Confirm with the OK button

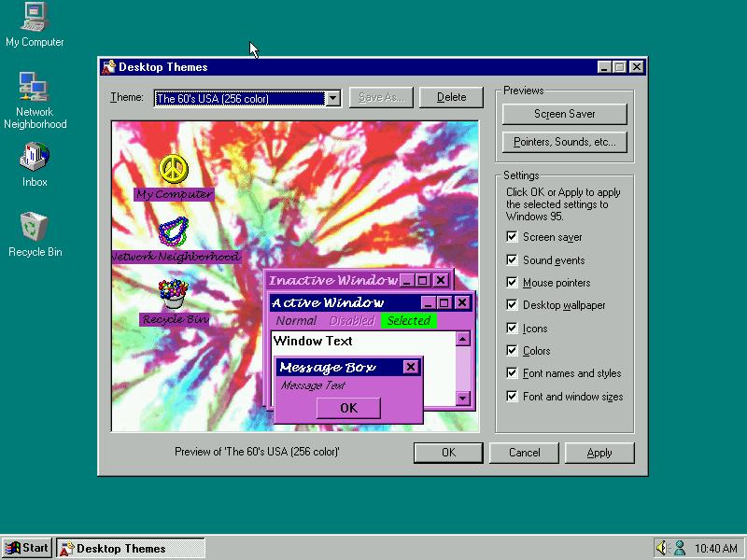tap(448, 453)
